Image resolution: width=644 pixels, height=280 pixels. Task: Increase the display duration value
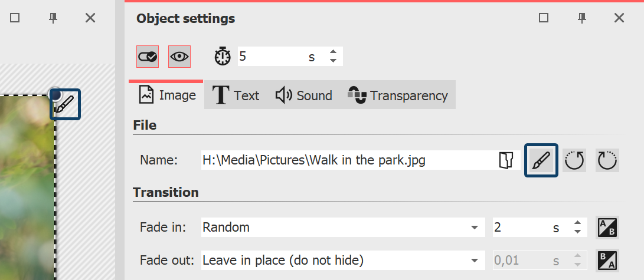pos(334,52)
